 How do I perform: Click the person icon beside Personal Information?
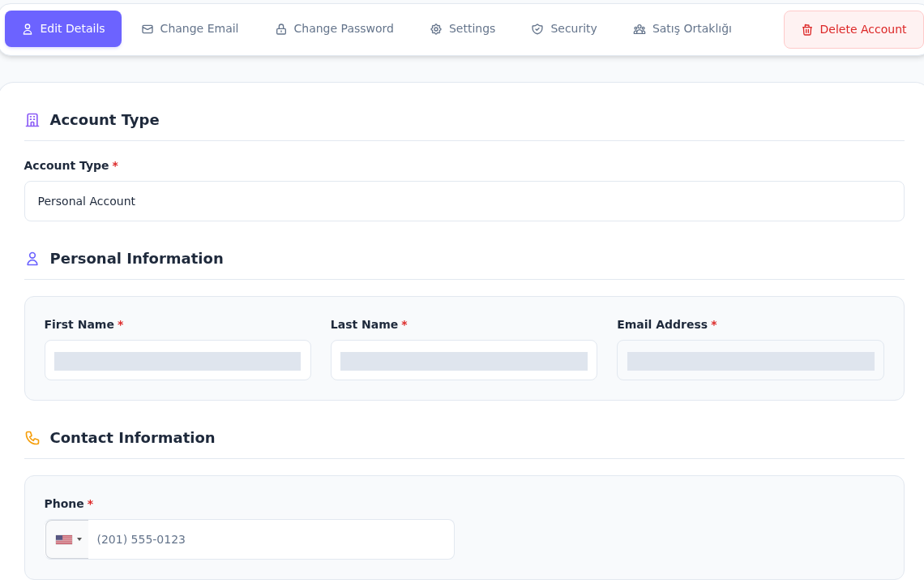point(32,259)
